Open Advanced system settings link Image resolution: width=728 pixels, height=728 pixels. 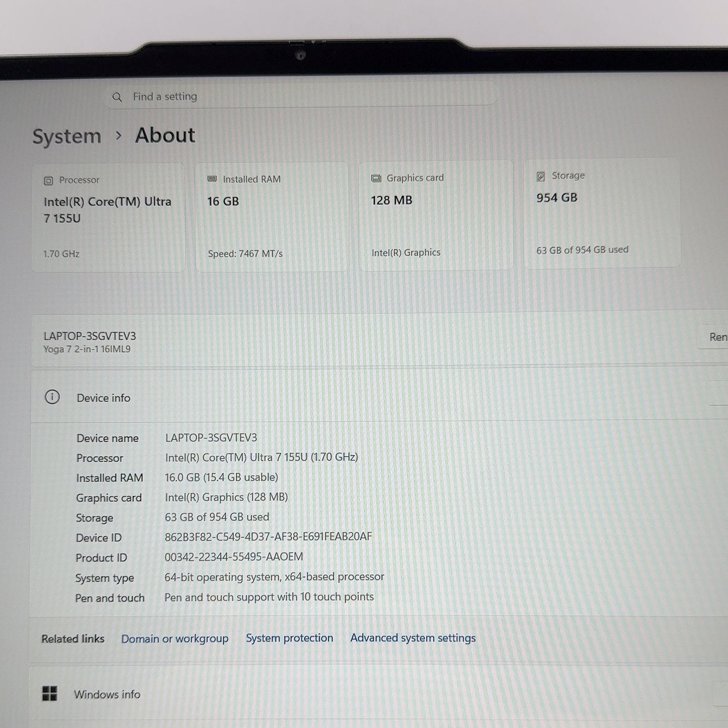click(x=413, y=638)
